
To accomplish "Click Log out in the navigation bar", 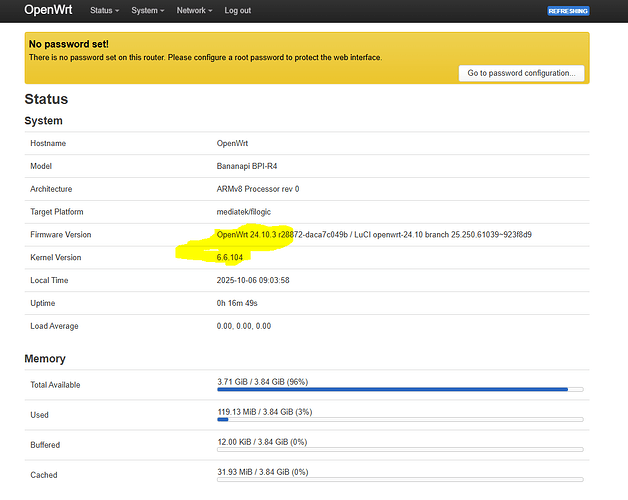I will coord(238,11).
